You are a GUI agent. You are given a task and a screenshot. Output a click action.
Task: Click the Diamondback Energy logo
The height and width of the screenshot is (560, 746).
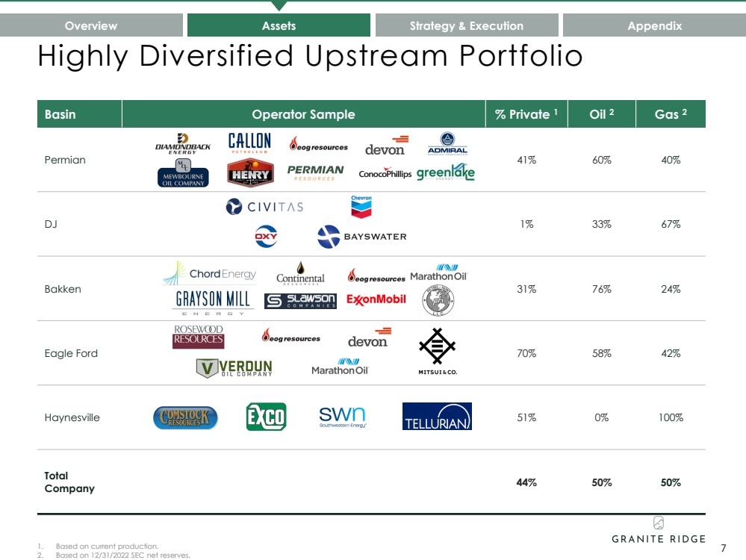click(183, 143)
